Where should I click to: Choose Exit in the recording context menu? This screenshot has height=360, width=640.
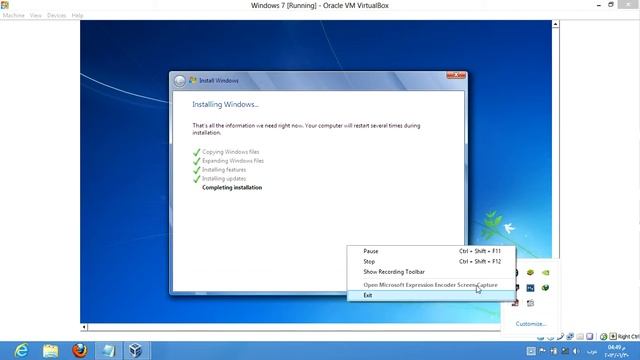click(x=431, y=295)
